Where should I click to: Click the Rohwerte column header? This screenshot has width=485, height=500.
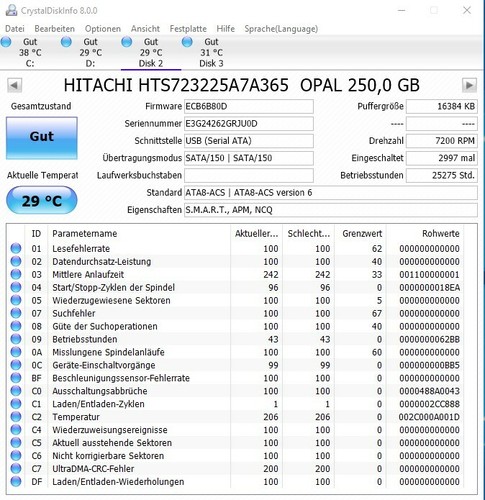click(x=425, y=233)
